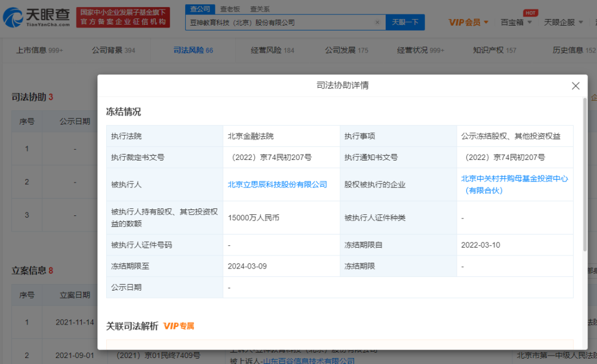
Task: Open 北京中关村并购母基金投资中心 link
Action: 514,178
